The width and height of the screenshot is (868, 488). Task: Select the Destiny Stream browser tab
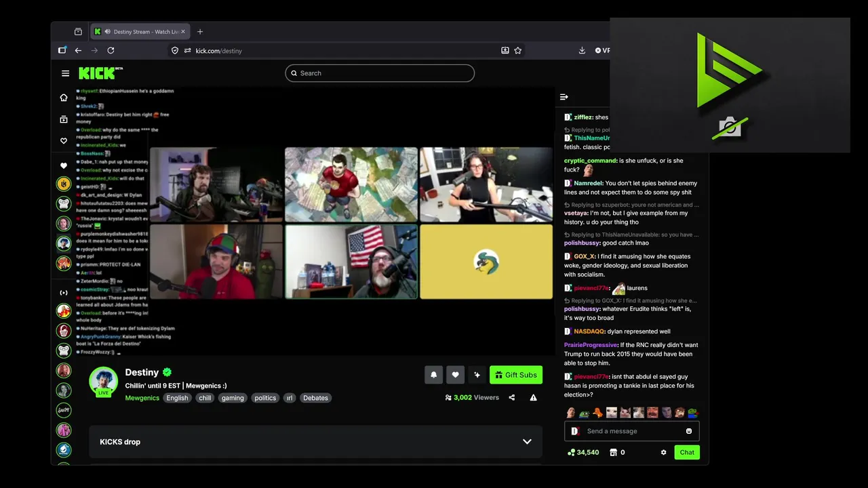[140, 32]
